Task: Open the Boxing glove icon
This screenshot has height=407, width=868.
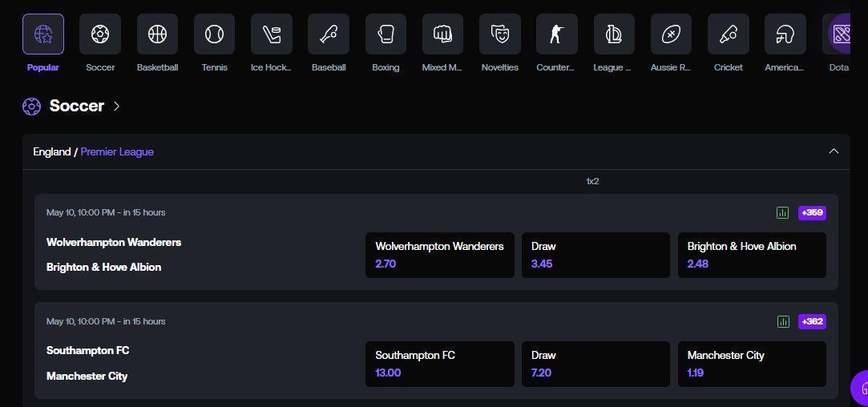Action: click(386, 34)
